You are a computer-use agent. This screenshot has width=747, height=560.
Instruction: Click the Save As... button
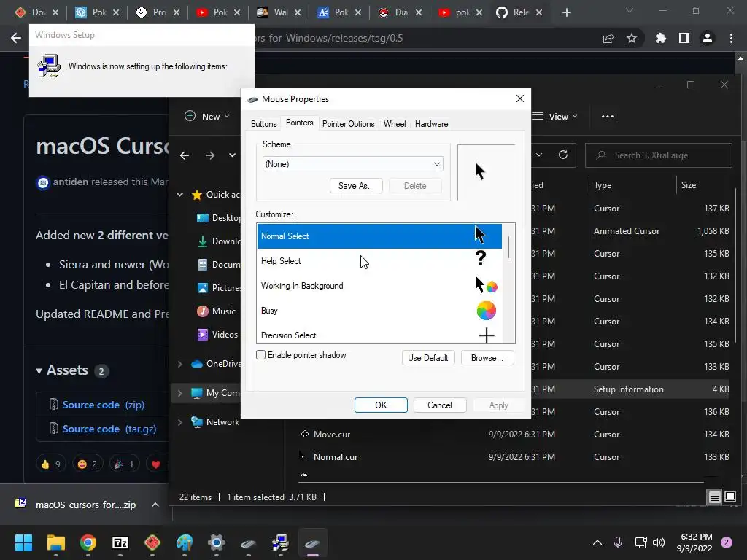[356, 186]
